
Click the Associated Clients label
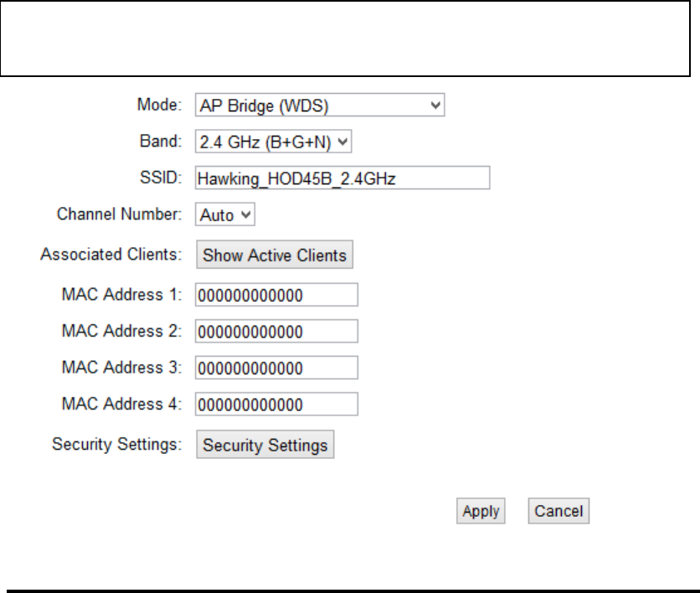(111, 255)
